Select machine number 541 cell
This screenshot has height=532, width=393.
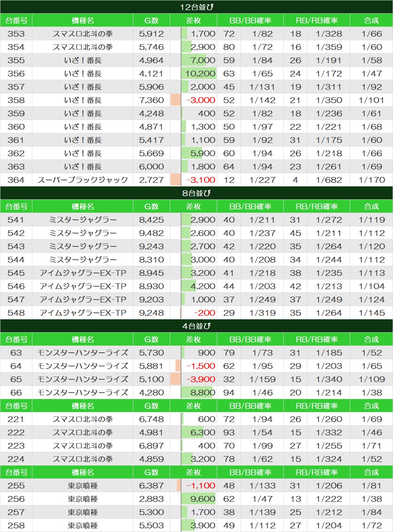coord(16,220)
